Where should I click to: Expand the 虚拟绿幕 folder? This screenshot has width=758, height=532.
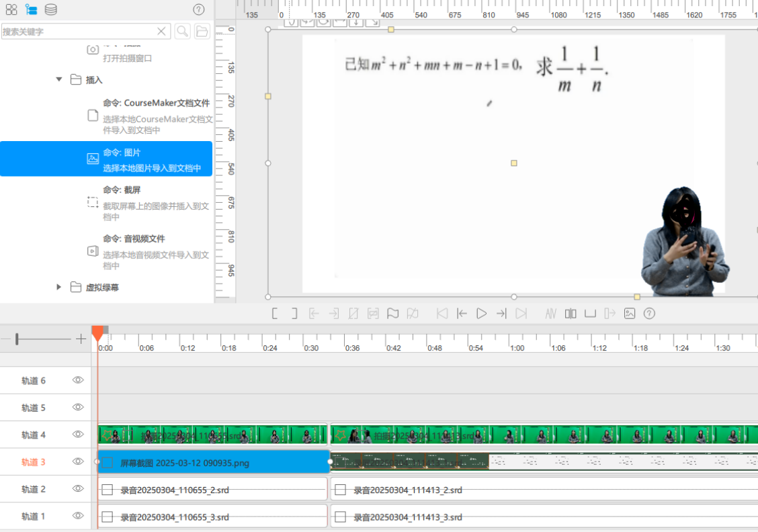click(x=59, y=287)
